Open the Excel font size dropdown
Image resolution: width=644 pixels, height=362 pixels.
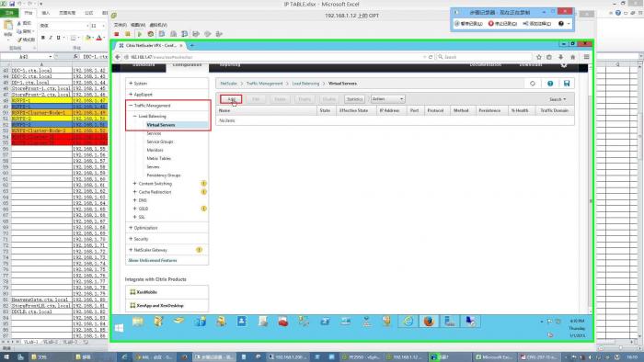pos(103,26)
